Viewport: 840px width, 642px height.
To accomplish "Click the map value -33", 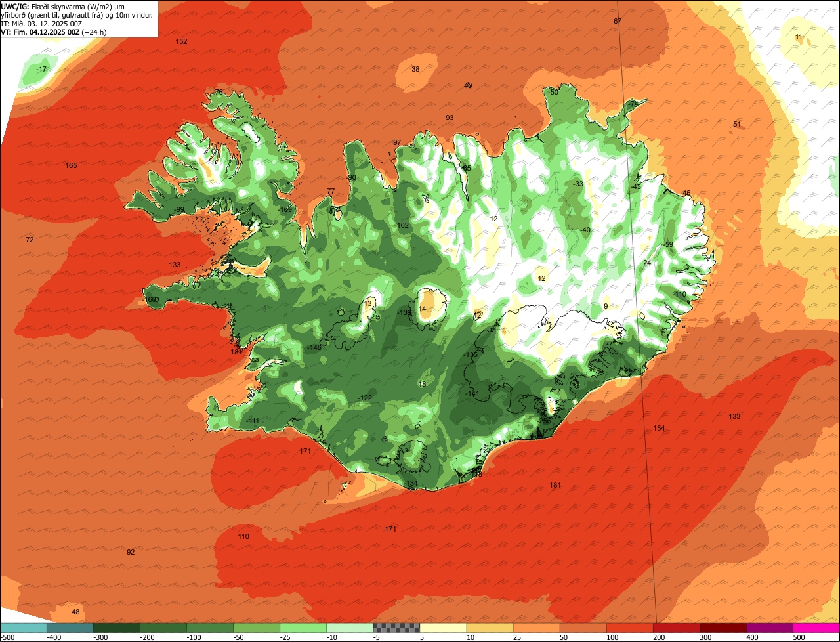I will point(578,184).
